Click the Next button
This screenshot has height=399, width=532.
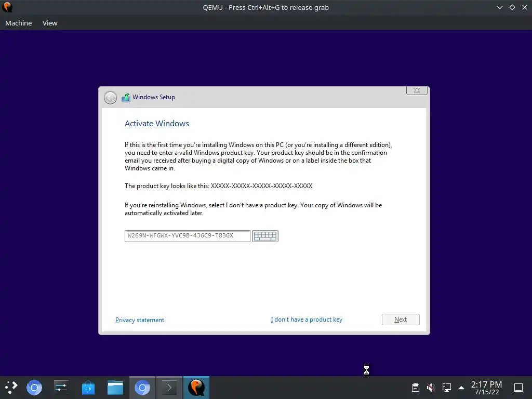pos(401,320)
